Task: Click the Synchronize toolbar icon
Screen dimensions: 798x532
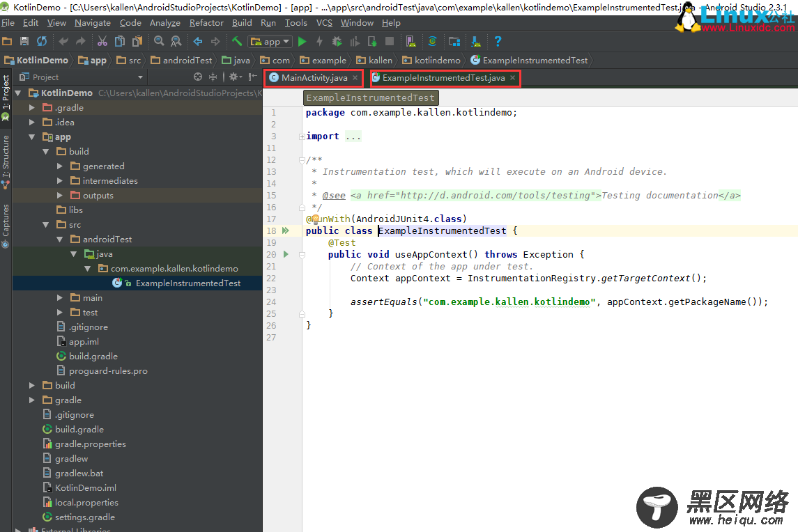Action: click(x=42, y=41)
